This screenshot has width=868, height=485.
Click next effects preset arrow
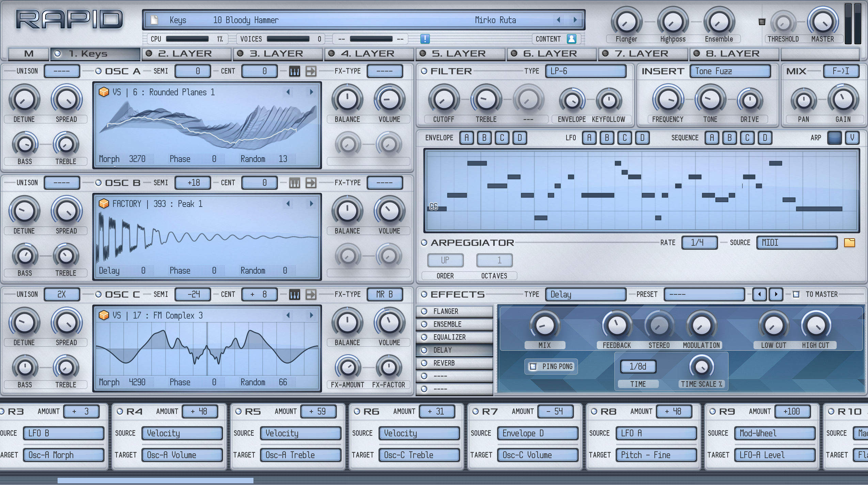click(x=776, y=294)
